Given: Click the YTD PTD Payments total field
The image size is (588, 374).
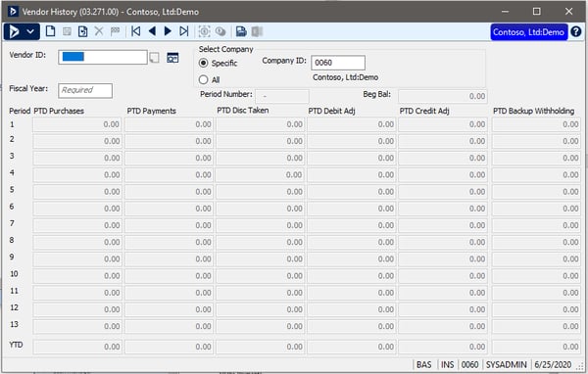Looking at the screenshot, I should 169,347.
